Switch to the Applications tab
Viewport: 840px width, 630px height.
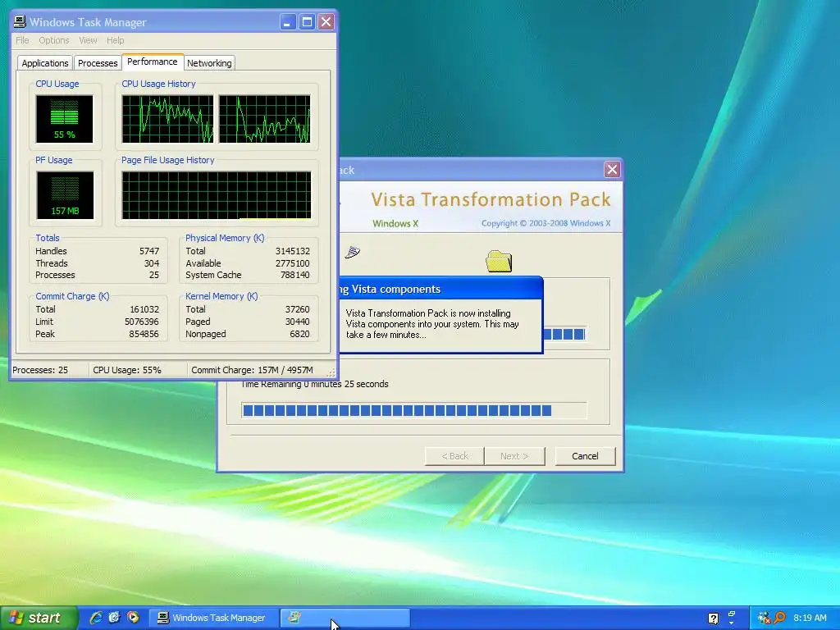point(45,63)
